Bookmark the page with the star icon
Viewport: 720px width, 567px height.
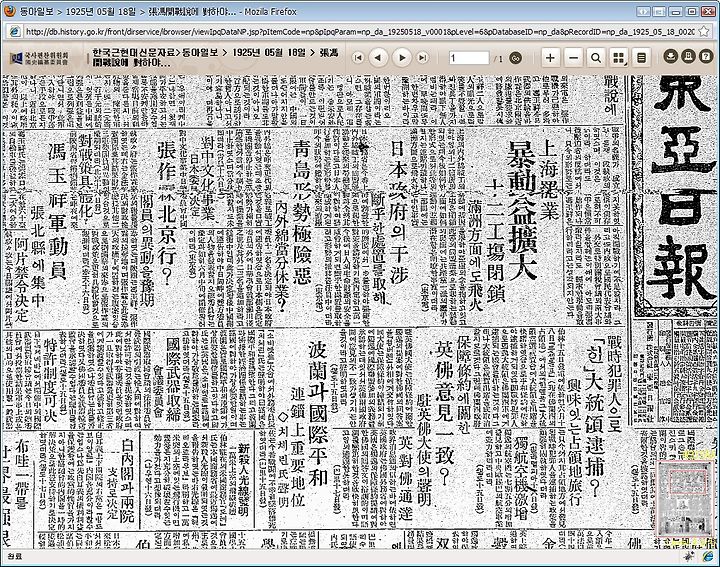704,32
